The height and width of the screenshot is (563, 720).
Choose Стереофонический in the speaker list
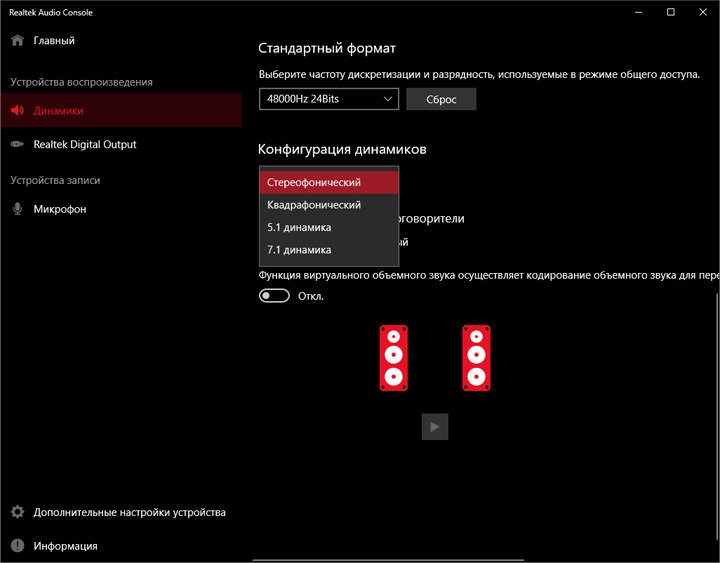[x=329, y=182]
